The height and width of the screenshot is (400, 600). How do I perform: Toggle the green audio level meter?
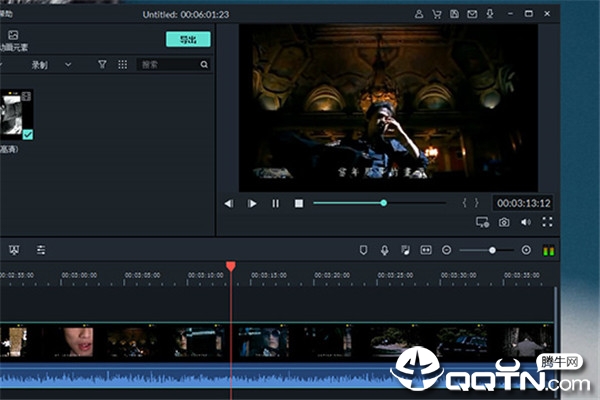[x=548, y=249]
